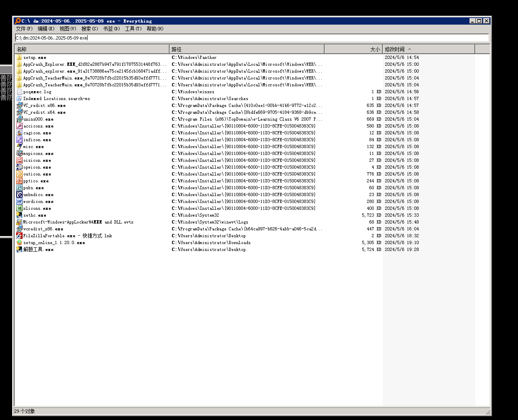Click the 29 个对象 status bar text
Screen dimensions: 518x420
(x=25, y=411)
